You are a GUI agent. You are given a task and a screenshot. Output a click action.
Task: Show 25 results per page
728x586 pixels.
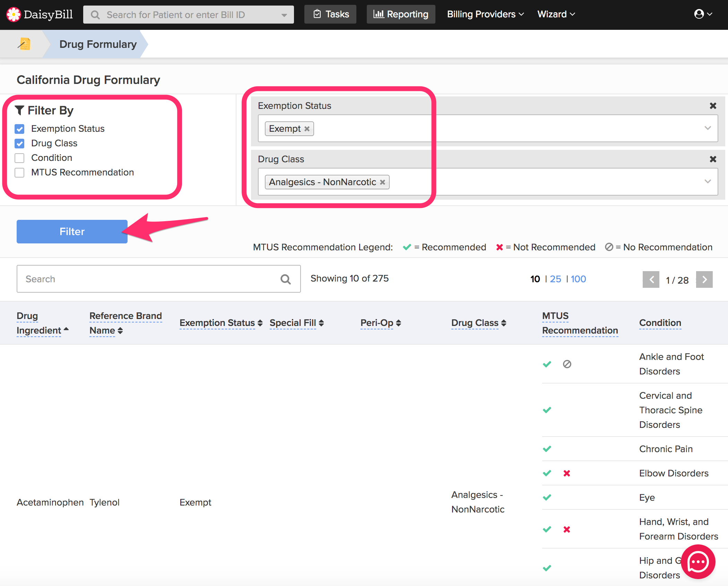[x=555, y=279]
